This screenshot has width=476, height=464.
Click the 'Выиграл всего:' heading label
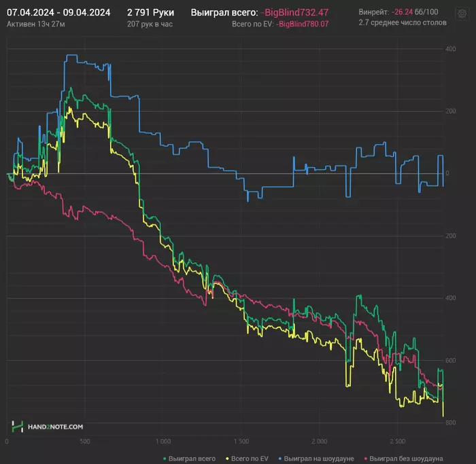(x=224, y=12)
